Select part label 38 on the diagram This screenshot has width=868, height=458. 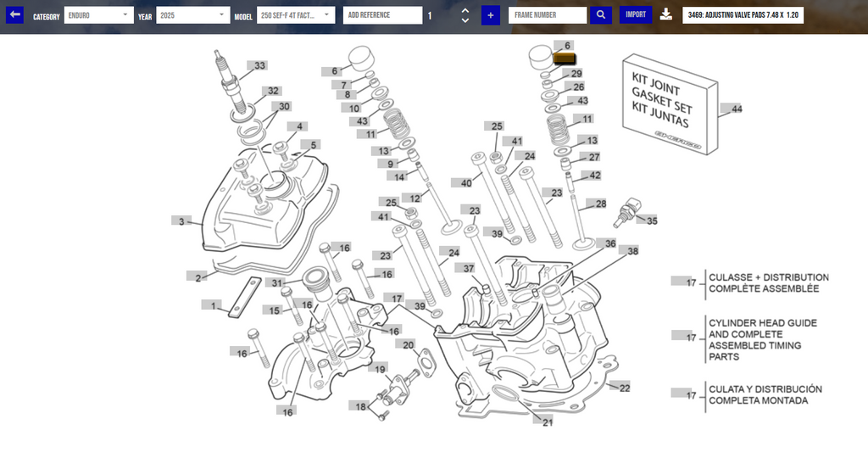coord(630,251)
